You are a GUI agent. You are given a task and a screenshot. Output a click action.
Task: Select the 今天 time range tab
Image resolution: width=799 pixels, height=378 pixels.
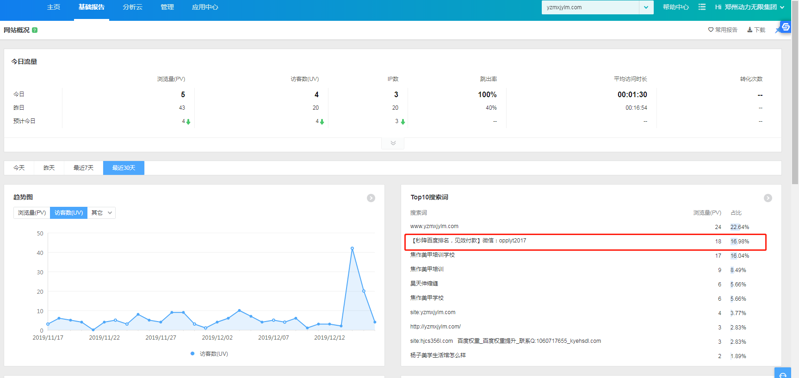click(19, 168)
